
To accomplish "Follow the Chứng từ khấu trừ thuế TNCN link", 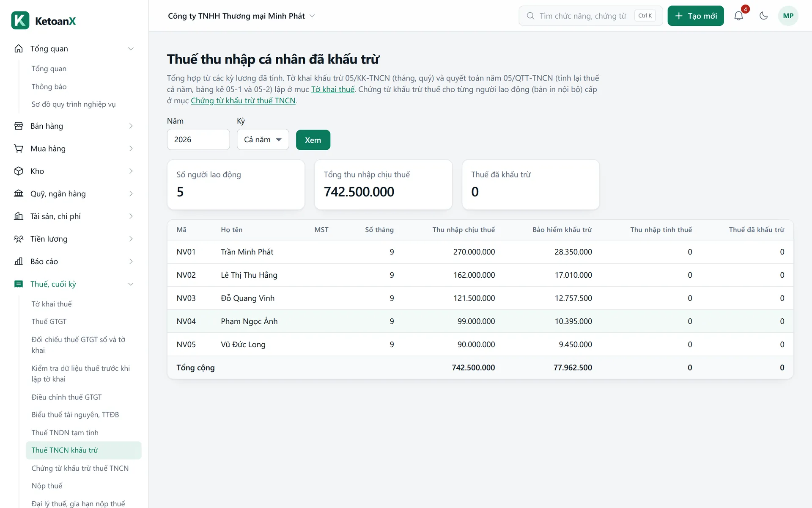I will [243, 101].
